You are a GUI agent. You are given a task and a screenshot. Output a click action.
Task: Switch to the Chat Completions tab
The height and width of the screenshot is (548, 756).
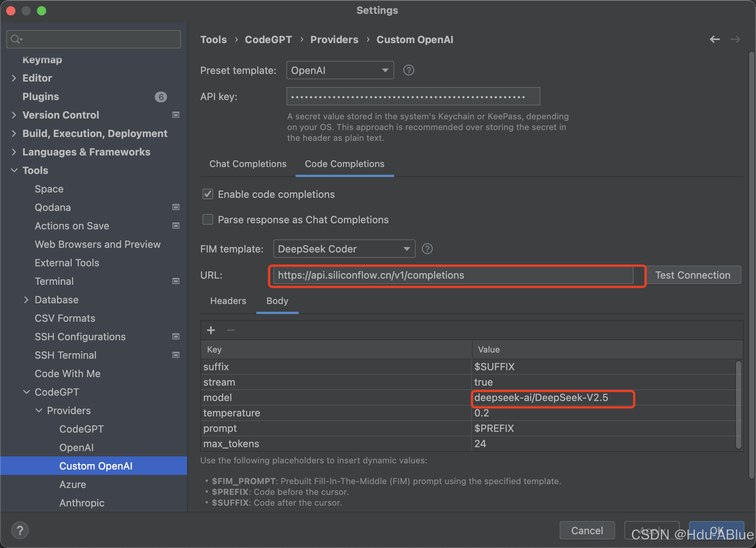pos(248,164)
